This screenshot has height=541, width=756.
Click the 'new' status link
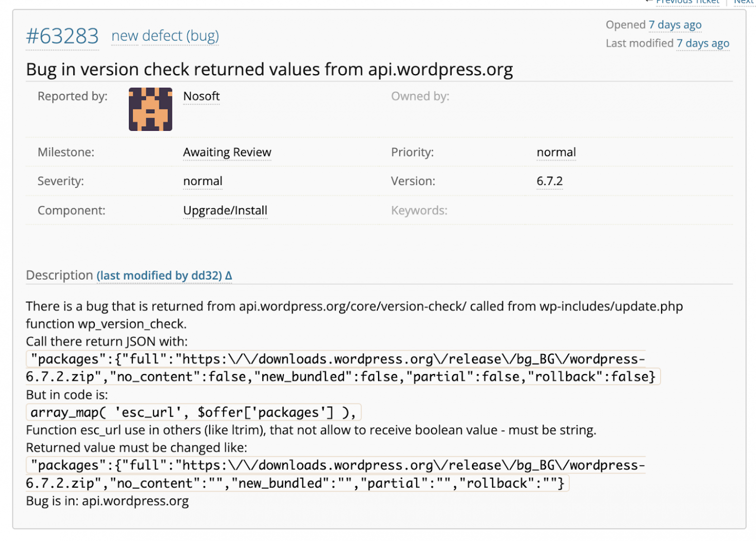tap(125, 36)
